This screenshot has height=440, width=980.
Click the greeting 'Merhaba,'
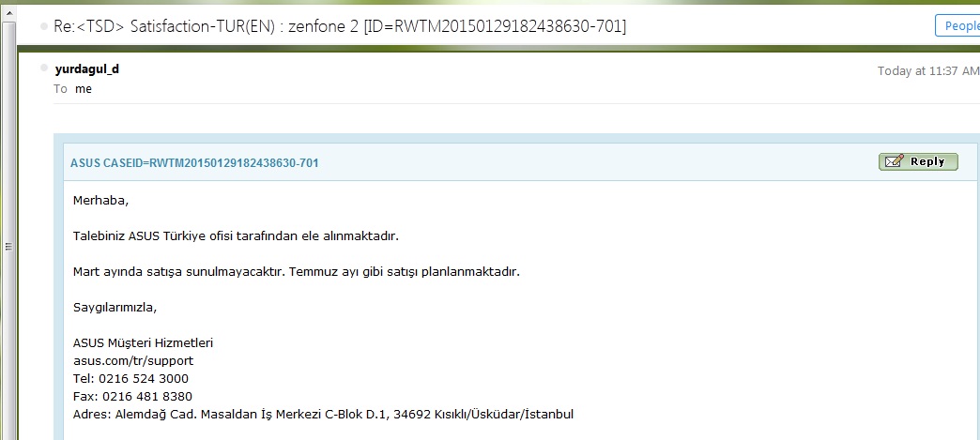pos(100,201)
